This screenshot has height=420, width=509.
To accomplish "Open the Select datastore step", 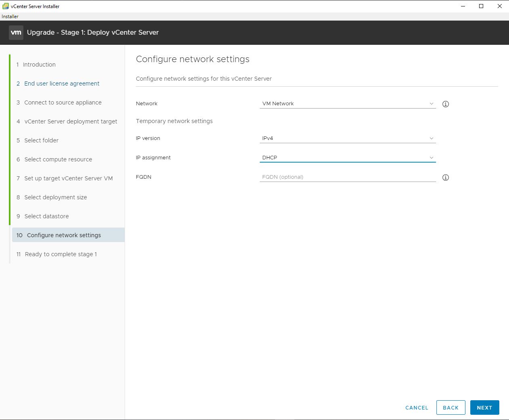I will (42, 216).
